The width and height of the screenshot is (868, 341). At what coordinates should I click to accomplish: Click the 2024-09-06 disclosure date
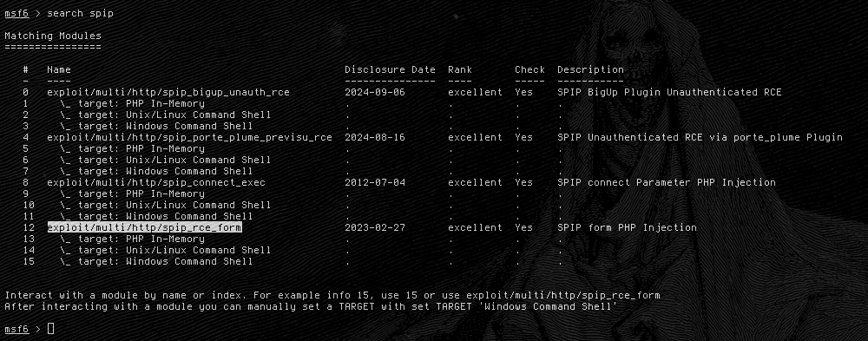coord(375,93)
